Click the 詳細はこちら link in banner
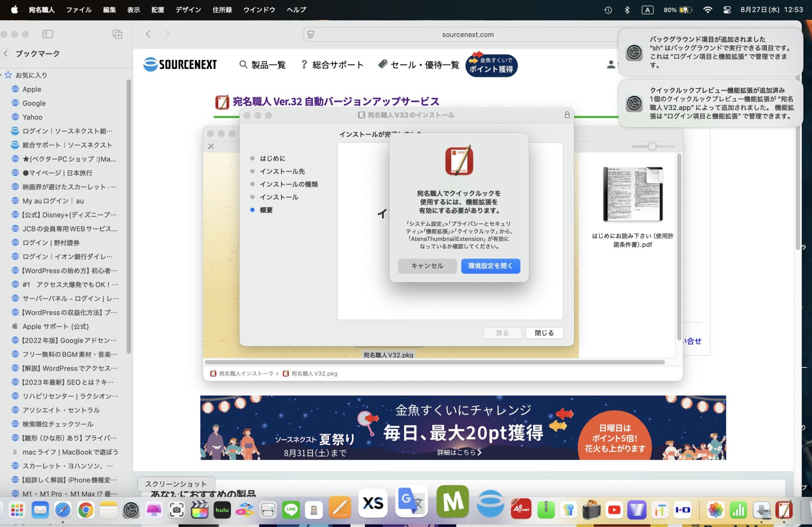The height and width of the screenshot is (527, 812). point(459,452)
